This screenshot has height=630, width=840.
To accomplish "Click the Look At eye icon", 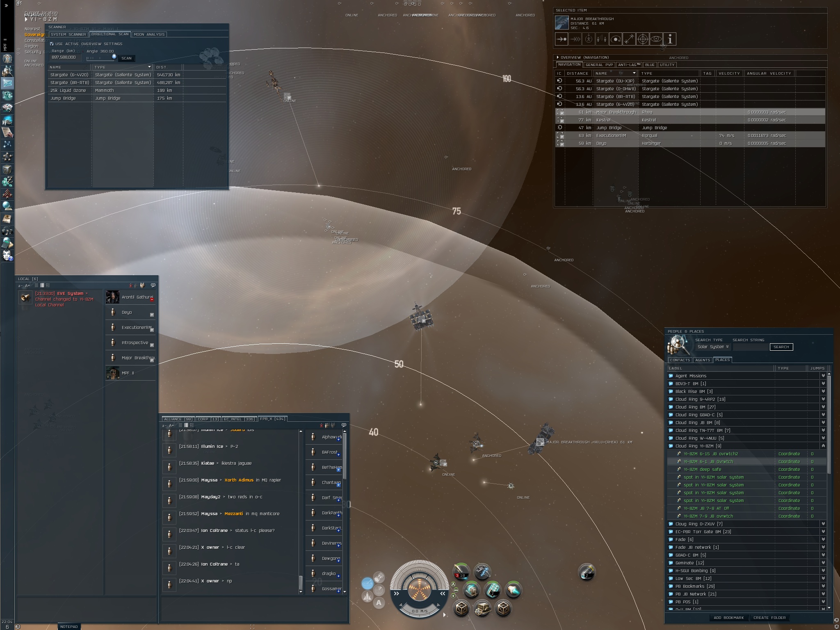I will [x=656, y=39].
